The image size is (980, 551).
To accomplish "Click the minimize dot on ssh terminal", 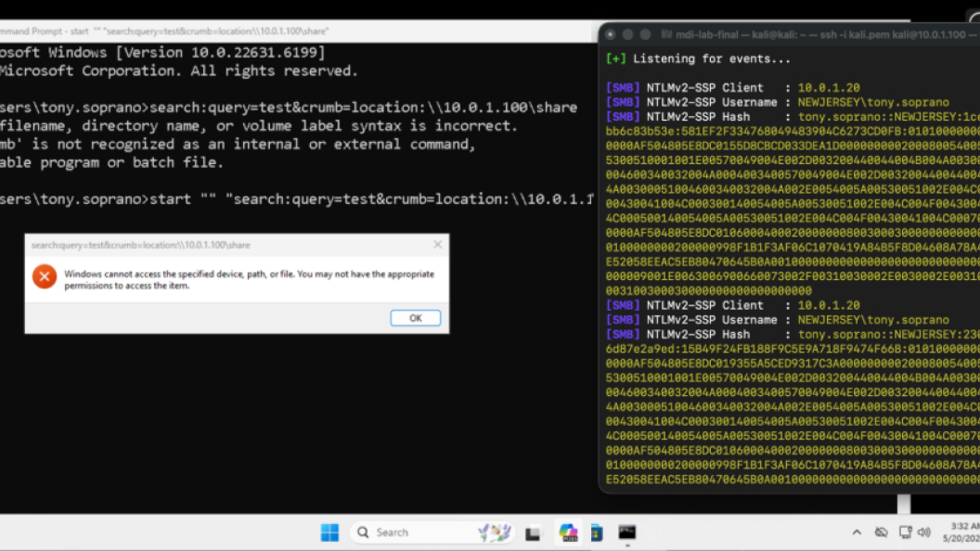I will [627, 35].
